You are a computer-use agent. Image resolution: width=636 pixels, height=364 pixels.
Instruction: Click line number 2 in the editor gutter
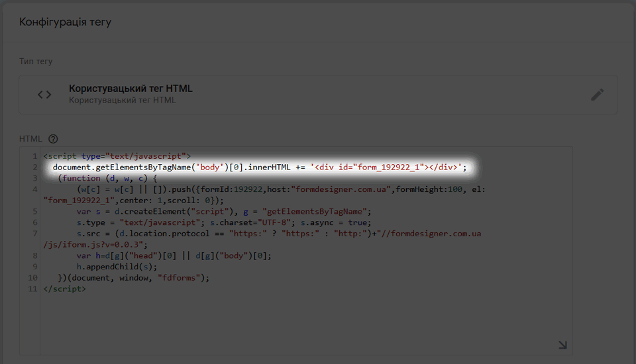tap(34, 167)
